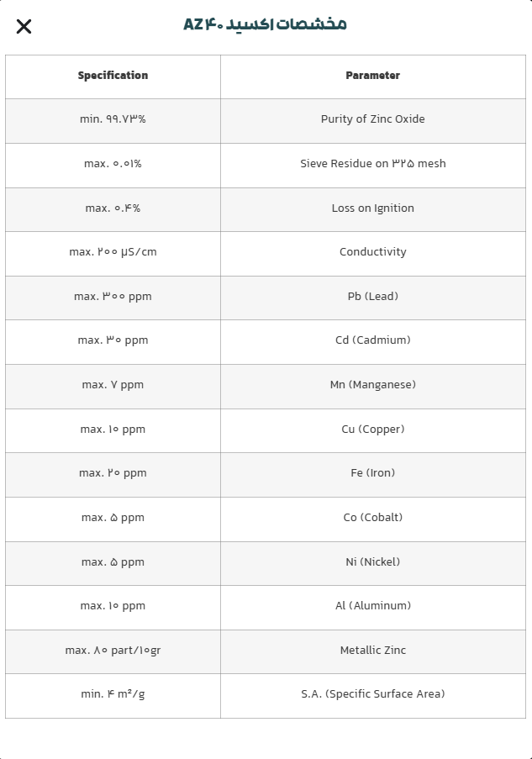Click the Parameter column header
Image resolution: width=532 pixels, height=759 pixels.
(x=372, y=76)
